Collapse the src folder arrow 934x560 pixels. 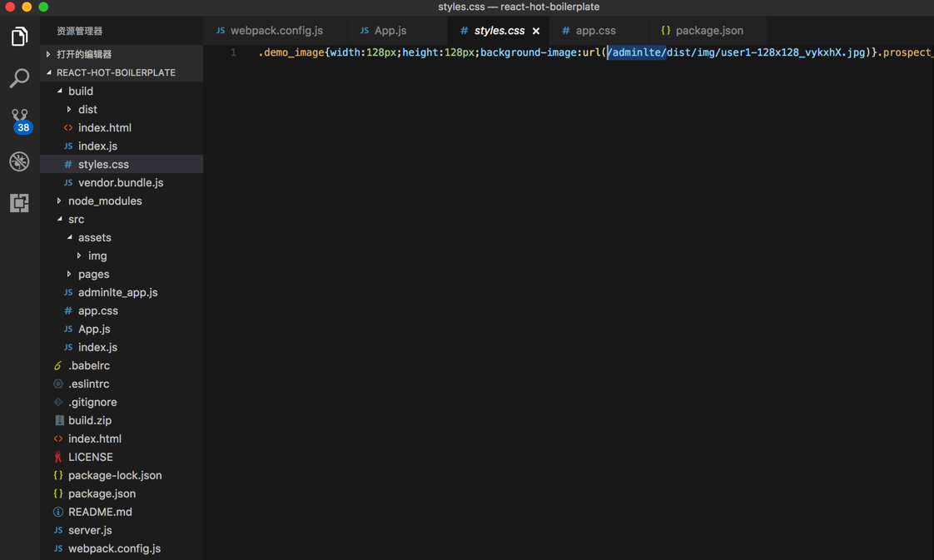point(60,219)
